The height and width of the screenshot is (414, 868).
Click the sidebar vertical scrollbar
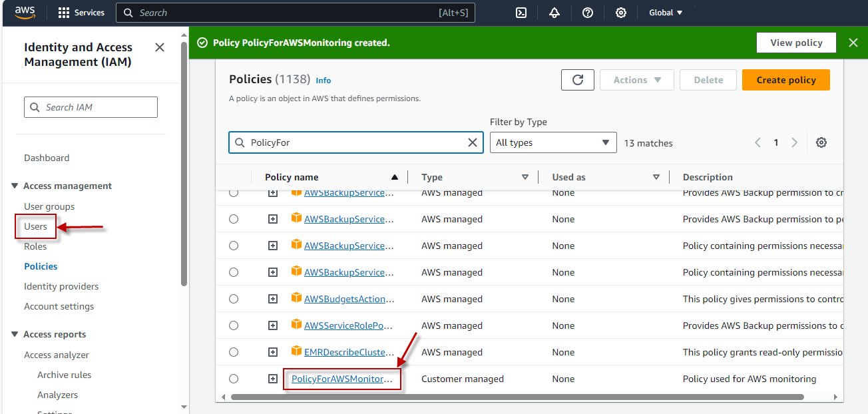184,163
